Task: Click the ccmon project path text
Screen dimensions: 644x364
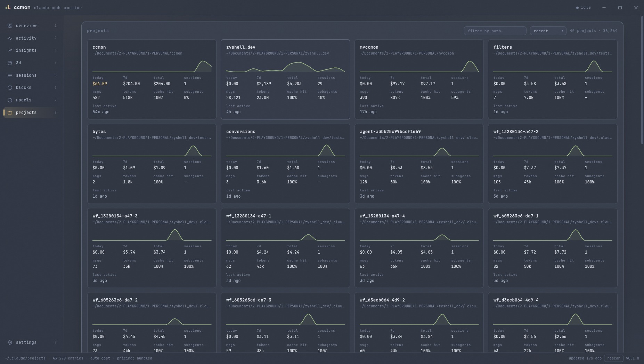Action: (137, 53)
